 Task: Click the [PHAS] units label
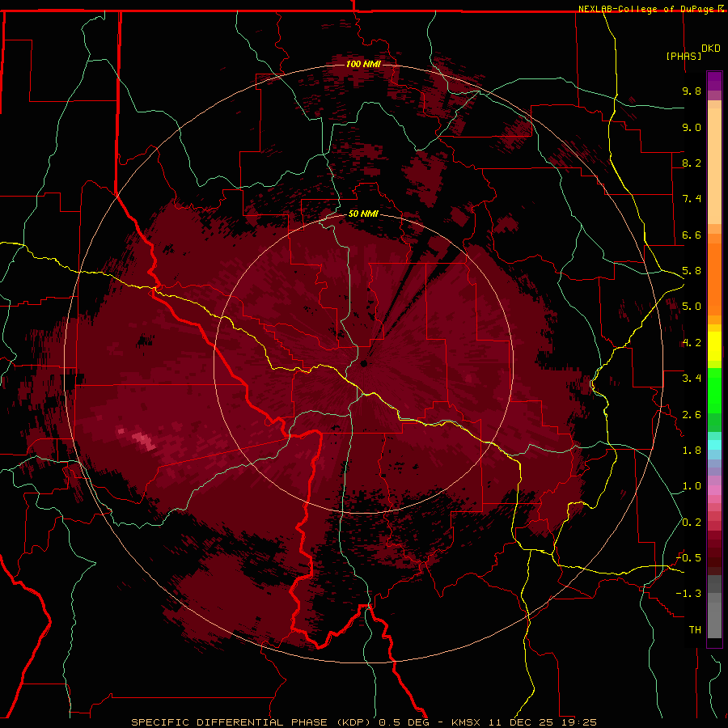pyautogui.click(x=684, y=56)
